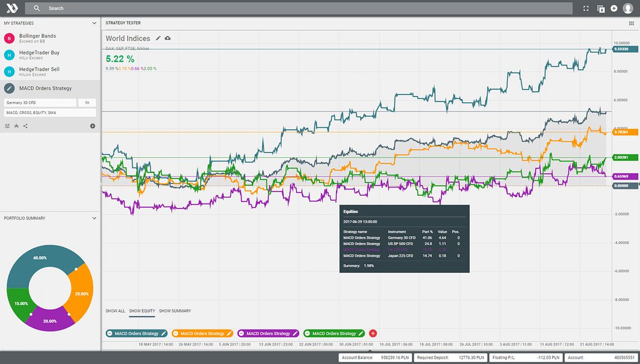This screenshot has width=640, height=364.
Task: Click the 9.59330 value label on chart axis
Action: click(625, 49)
